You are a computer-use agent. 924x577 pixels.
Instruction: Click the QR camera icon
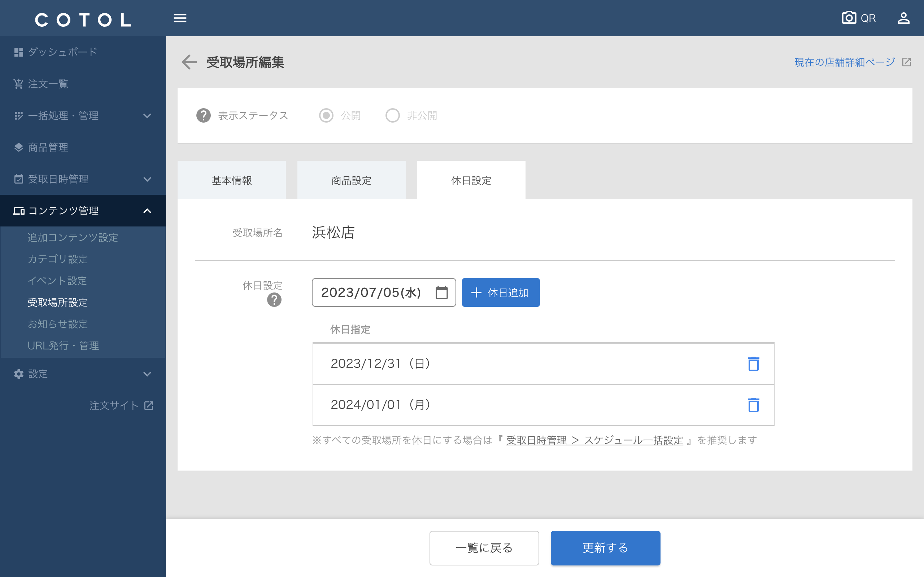click(849, 17)
